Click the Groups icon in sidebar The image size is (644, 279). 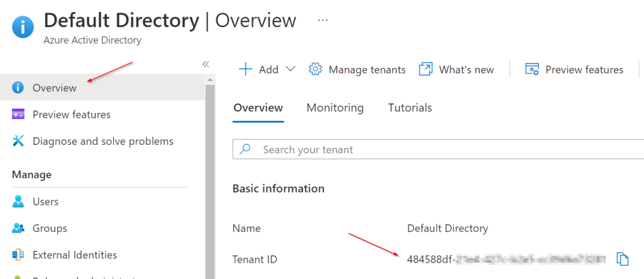pyautogui.click(x=19, y=228)
